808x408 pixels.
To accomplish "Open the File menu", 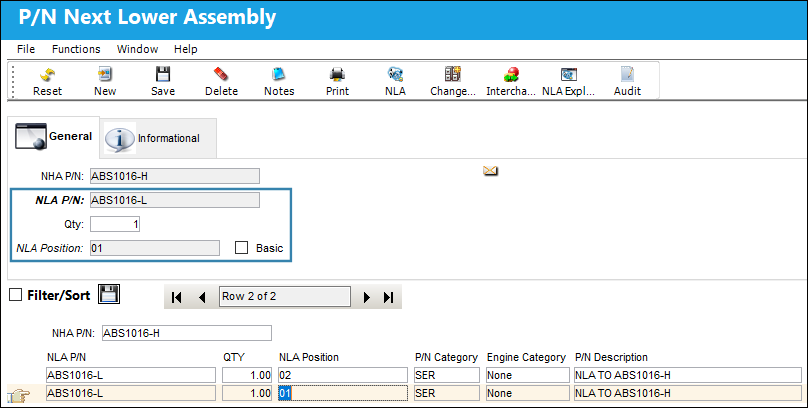I will click(26, 49).
